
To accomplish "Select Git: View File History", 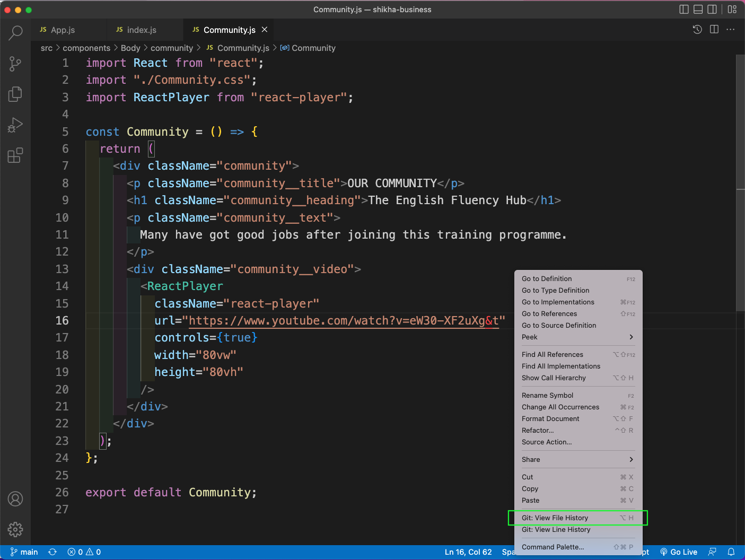I will [555, 518].
